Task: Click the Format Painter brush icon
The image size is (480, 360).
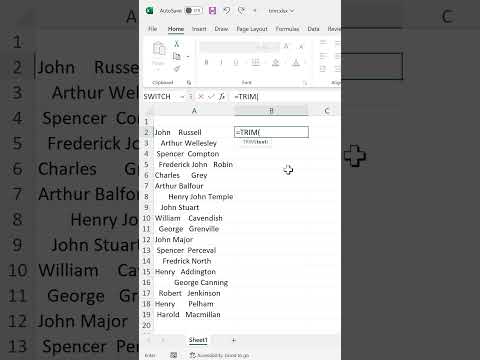Action: (x=177, y=69)
